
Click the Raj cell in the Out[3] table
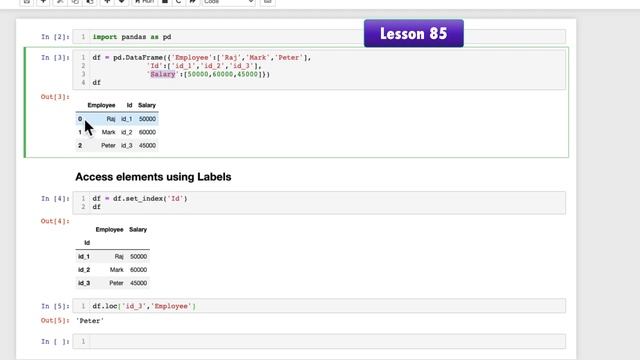[x=111, y=119]
